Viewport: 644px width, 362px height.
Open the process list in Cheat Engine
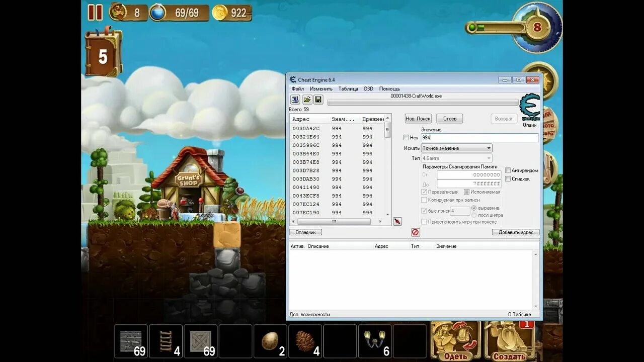[x=295, y=100]
